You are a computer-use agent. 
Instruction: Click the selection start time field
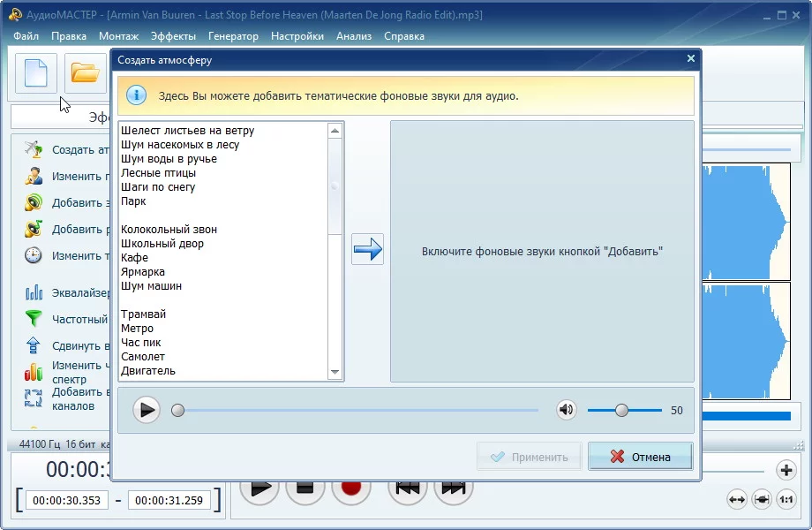(65, 500)
